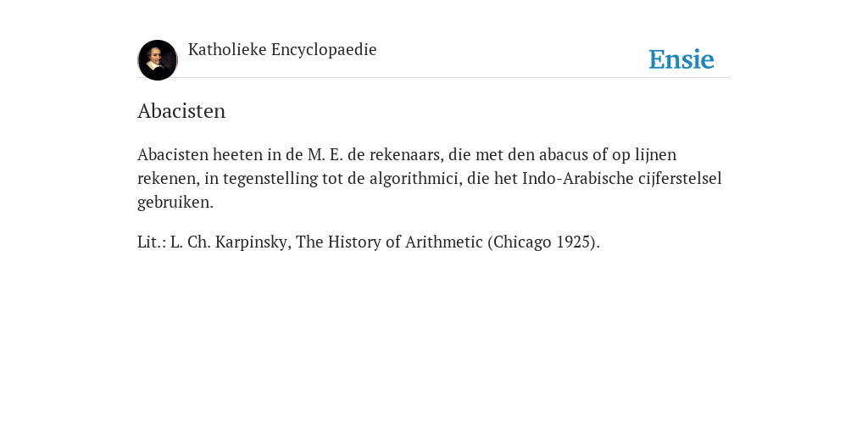The image size is (868, 434).
Task: Click the round portrait avatar
Action: tap(157, 60)
